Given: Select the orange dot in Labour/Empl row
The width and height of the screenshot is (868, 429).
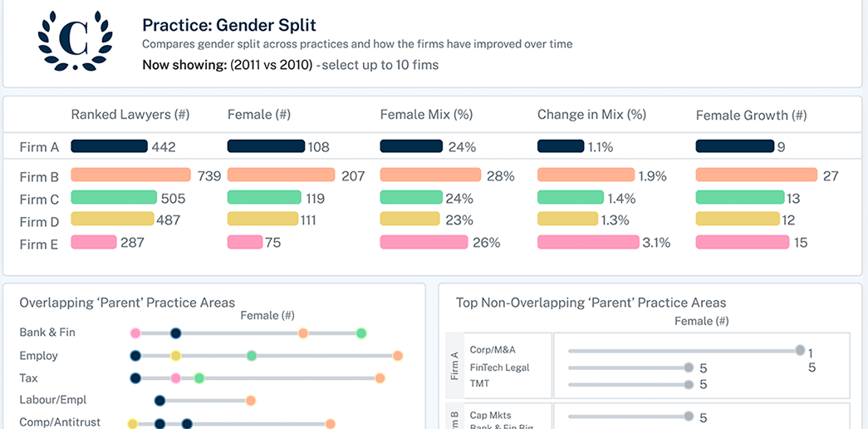Looking at the screenshot, I should pyautogui.click(x=251, y=401).
